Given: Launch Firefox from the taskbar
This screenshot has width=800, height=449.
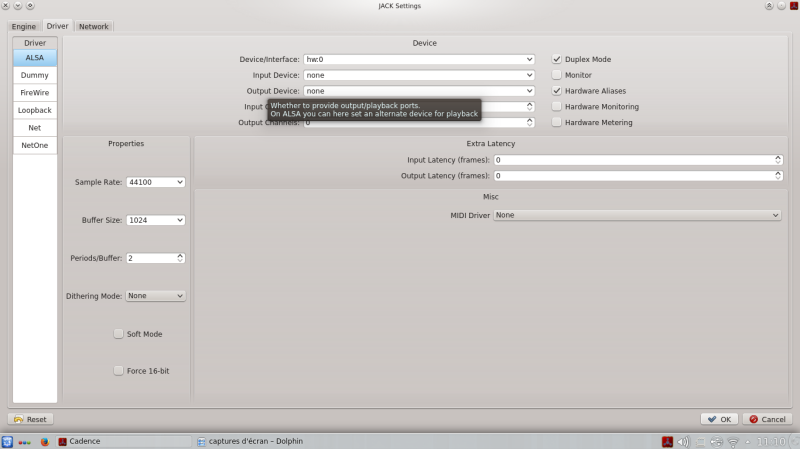Looking at the screenshot, I should tap(45, 442).
